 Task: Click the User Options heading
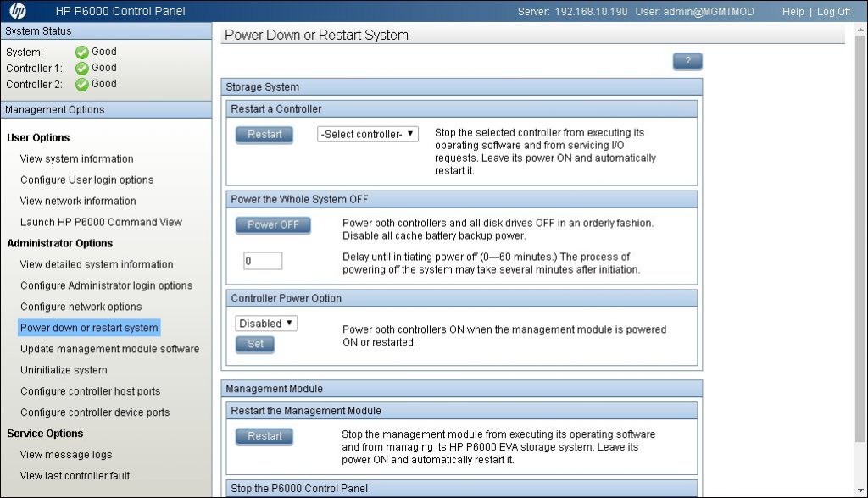click(38, 138)
